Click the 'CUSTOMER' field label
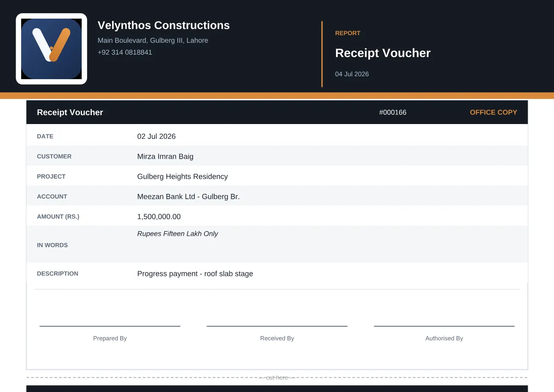554x392 pixels. [x=54, y=156]
